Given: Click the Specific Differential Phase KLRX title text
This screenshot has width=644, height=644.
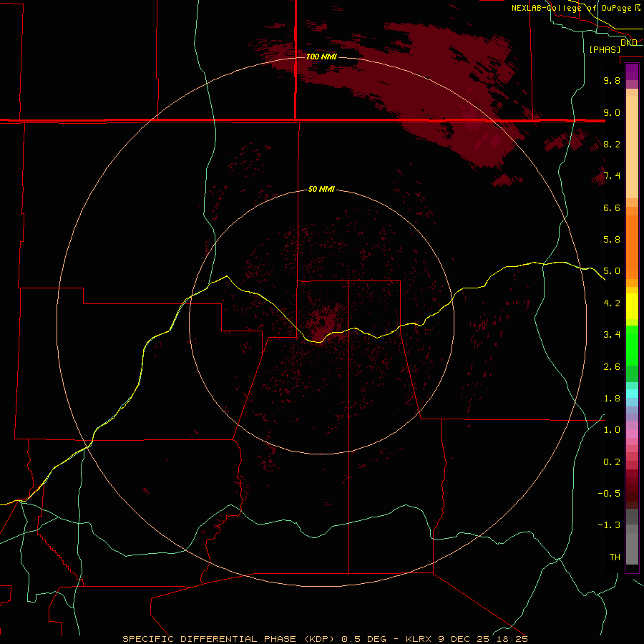Looking at the screenshot, I should click(325, 639).
